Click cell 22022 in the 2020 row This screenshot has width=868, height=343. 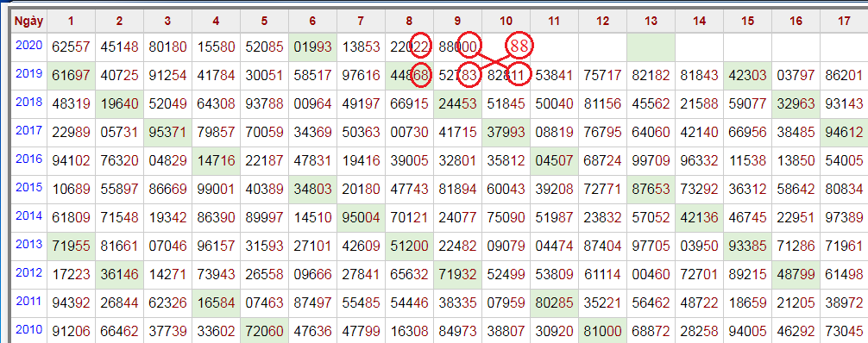tap(409, 47)
